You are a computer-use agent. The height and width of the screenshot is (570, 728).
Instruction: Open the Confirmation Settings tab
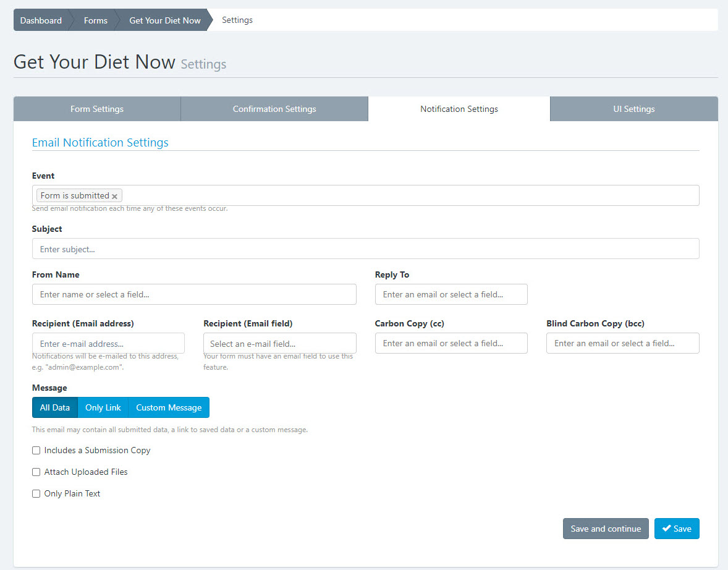(274, 109)
